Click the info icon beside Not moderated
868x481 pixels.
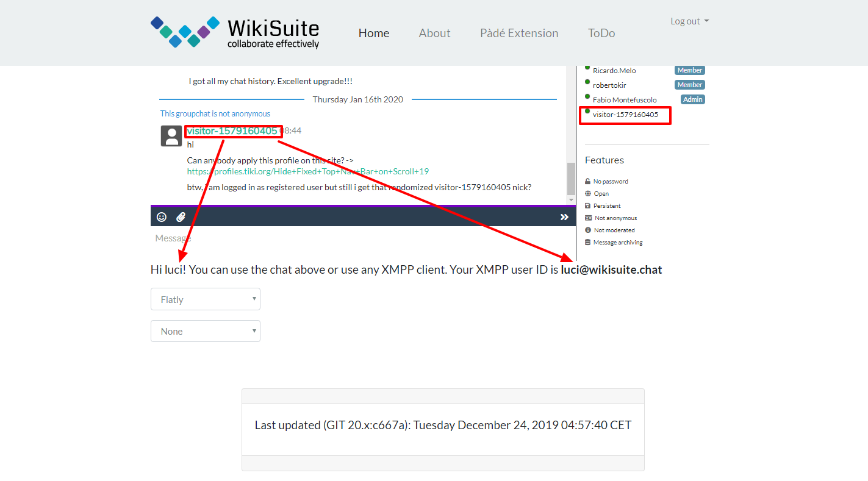588,230
